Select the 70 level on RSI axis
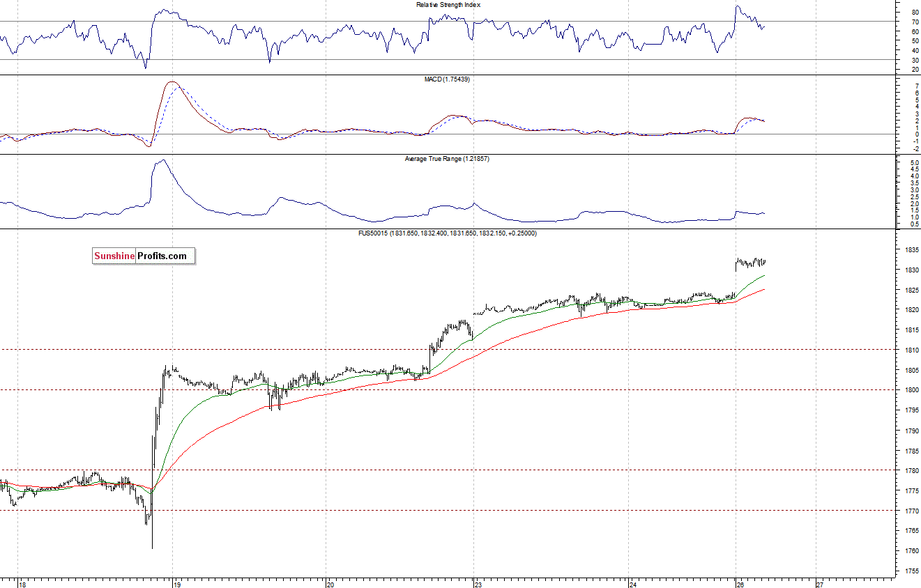This screenshot has height=588, width=921. [x=915, y=22]
